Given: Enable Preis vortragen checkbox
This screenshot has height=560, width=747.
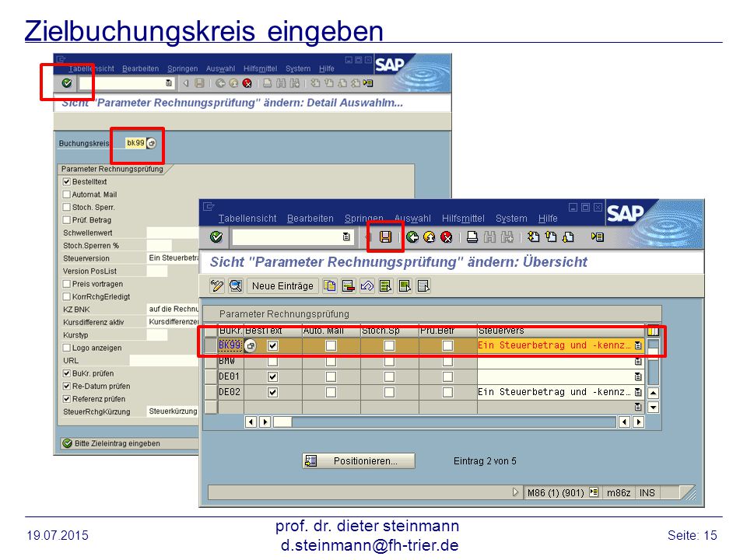Looking at the screenshot, I should pos(67,284).
